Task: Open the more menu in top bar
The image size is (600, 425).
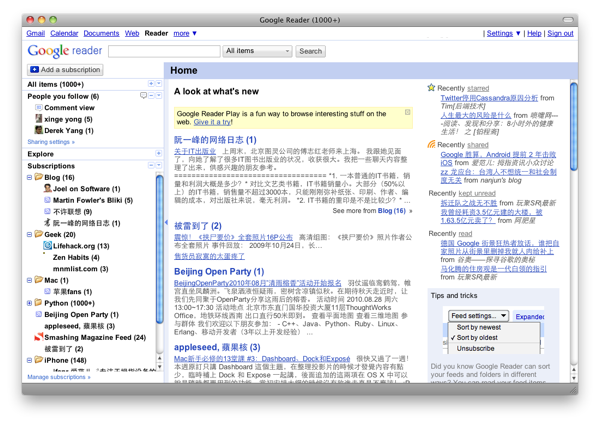Action: 184,33
